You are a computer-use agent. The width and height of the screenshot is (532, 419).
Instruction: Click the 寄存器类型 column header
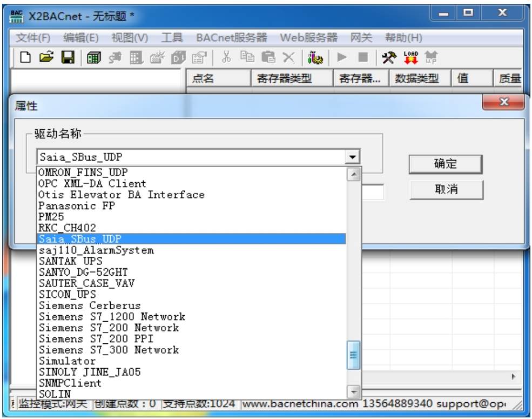[292, 78]
